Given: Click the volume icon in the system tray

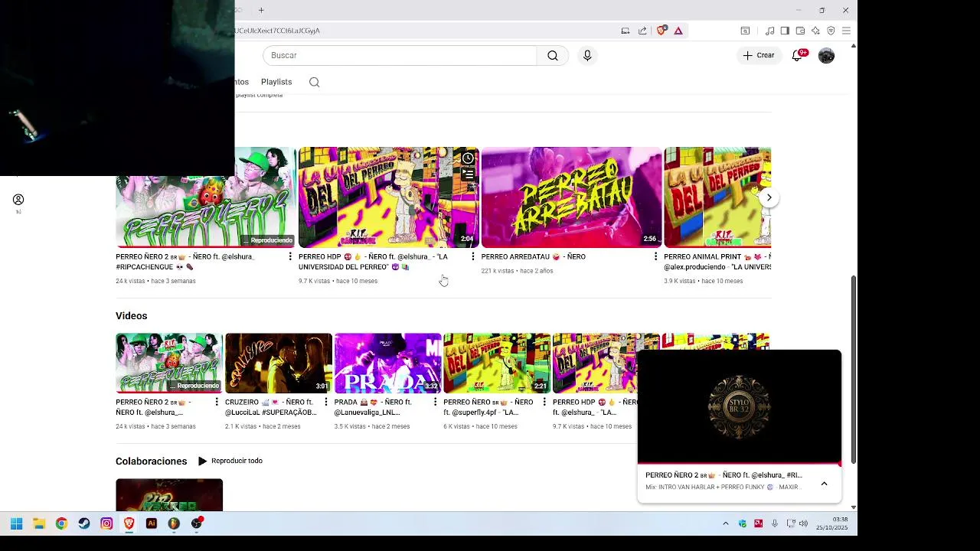Looking at the screenshot, I should click(803, 523).
